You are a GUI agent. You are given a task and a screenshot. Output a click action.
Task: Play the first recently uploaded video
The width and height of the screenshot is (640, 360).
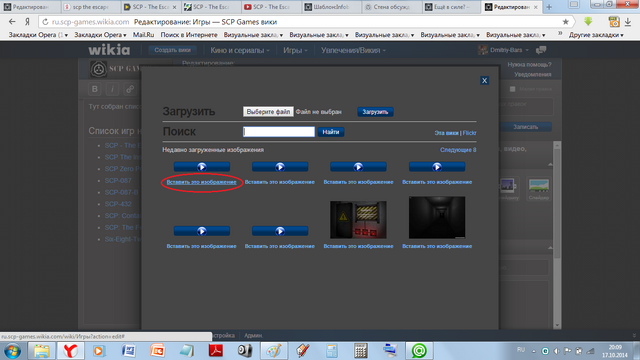(202, 167)
